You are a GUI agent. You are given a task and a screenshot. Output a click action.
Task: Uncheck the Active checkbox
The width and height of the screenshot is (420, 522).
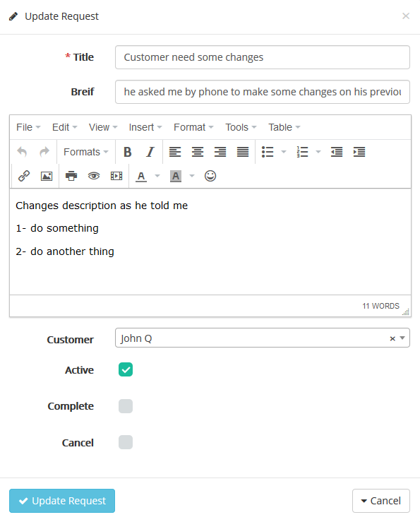[126, 369]
